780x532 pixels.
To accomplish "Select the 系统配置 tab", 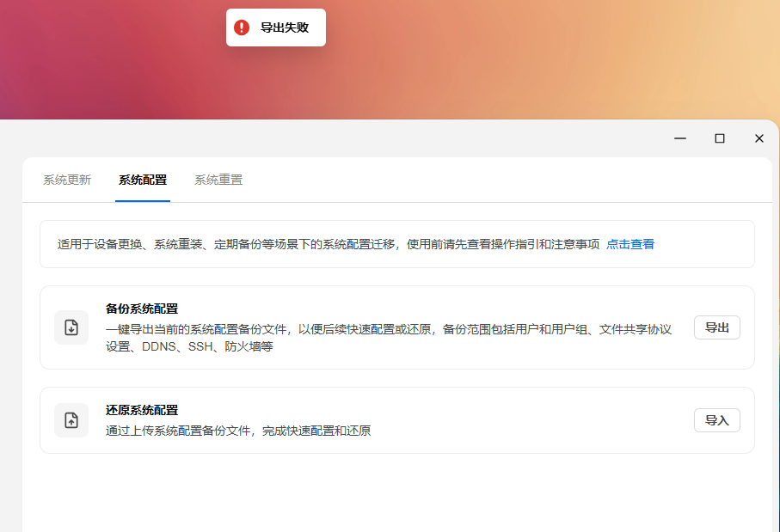I will (x=143, y=180).
